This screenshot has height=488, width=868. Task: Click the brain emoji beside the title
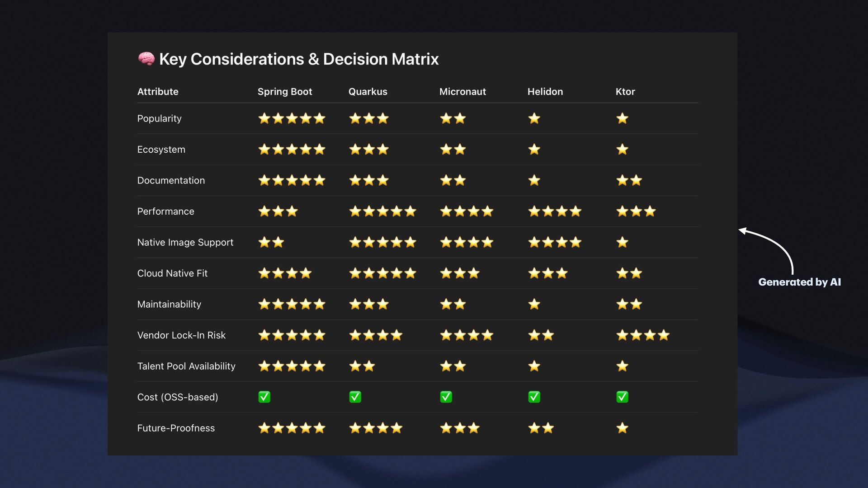click(x=146, y=59)
